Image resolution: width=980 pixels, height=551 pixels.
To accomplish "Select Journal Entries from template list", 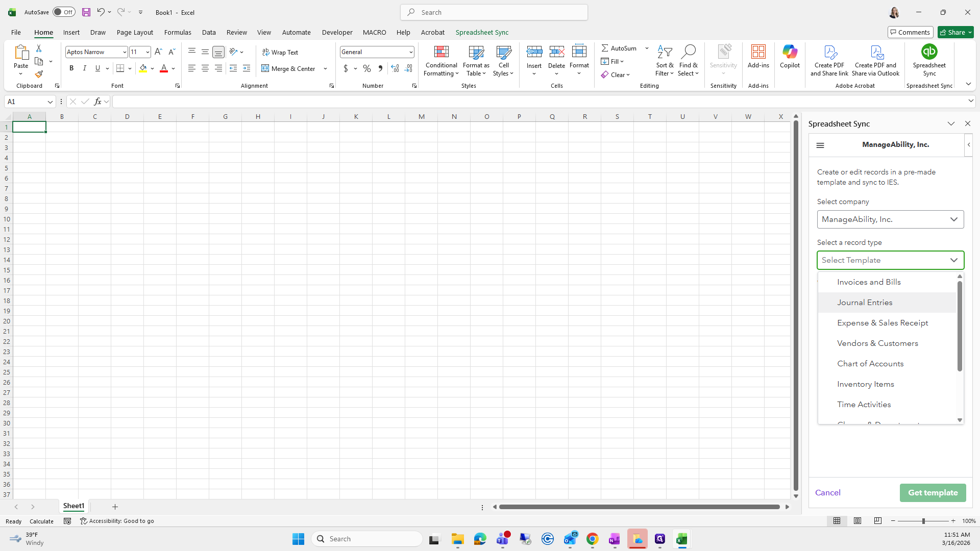I will 865,303.
